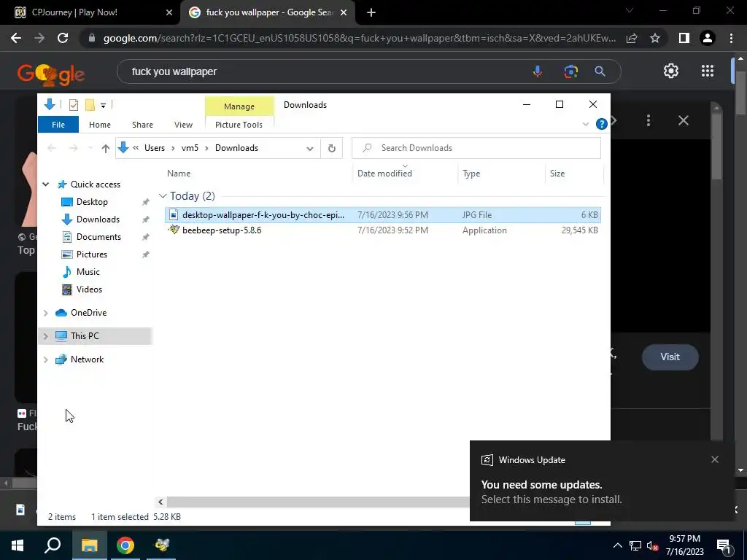
Task: Expand the OneDrive tree node
Action: (46, 313)
